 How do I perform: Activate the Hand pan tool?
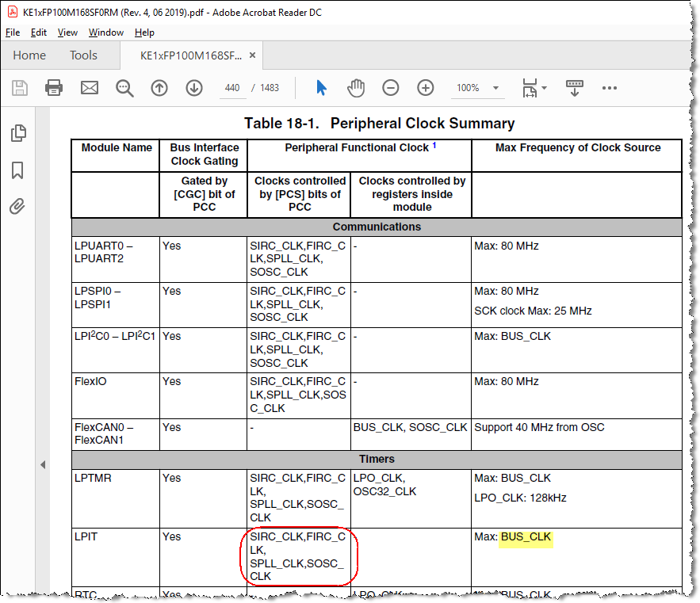pos(356,88)
